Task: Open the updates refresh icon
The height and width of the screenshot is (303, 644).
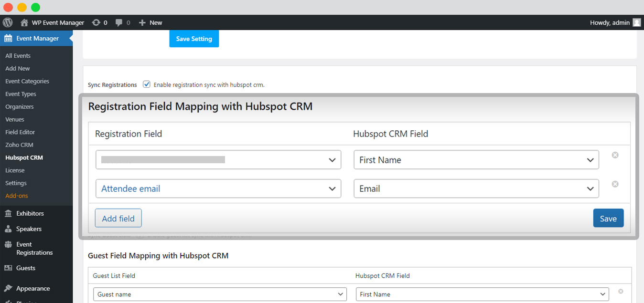Action: (x=96, y=22)
